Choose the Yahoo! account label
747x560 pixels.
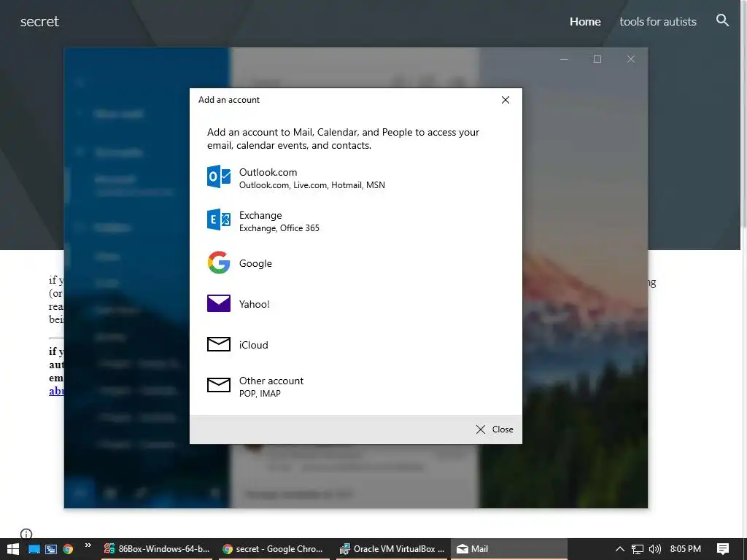pyautogui.click(x=255, y=304)
